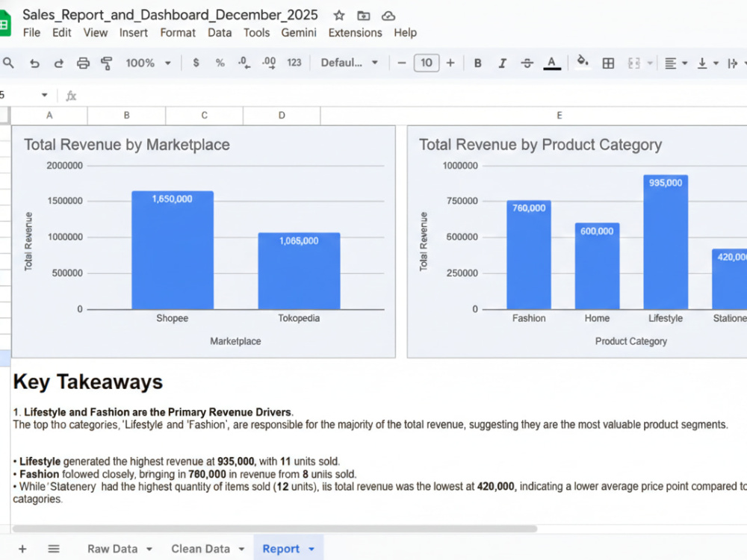Open the name box dropdown arrow

(x=44, y=95)
